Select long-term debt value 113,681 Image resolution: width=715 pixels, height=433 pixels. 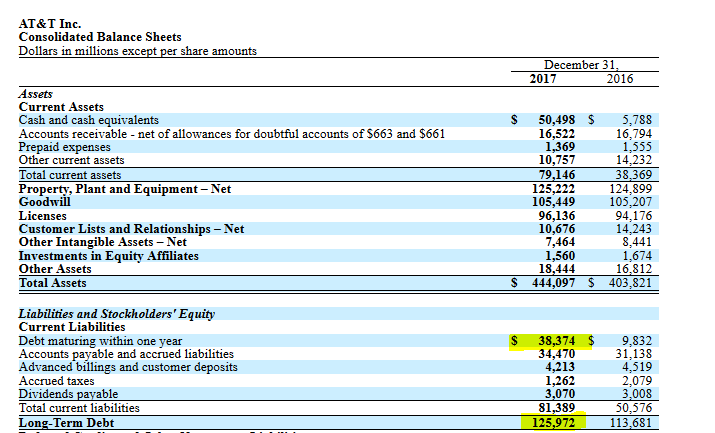click(631, 423)
